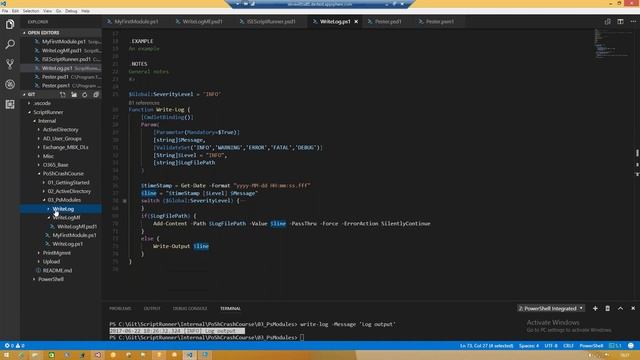Expand the ActiveDirectory folder
The width and height of the screenshot is (640, 360).
[x=60, y=130]
